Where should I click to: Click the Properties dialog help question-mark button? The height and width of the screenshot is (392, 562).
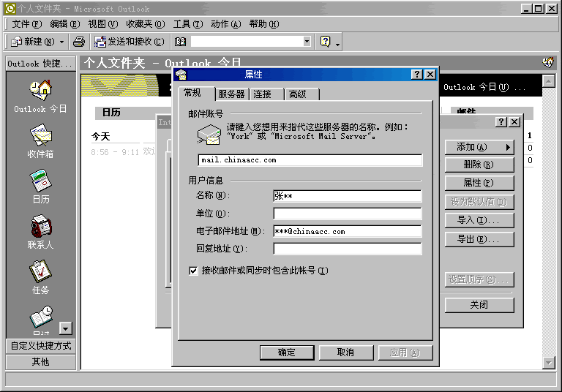[x=416, y=74]
